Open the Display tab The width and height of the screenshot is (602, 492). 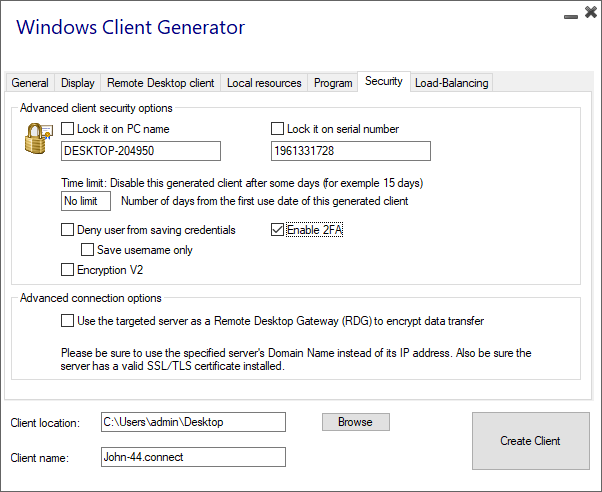pyautogui.click(x=78, y=83)
